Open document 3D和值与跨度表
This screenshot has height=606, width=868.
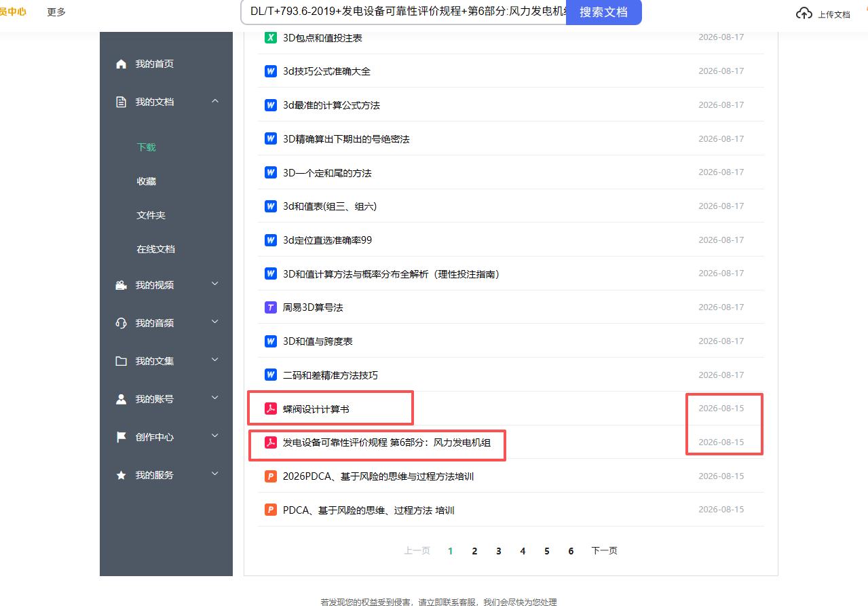(318, 341)
